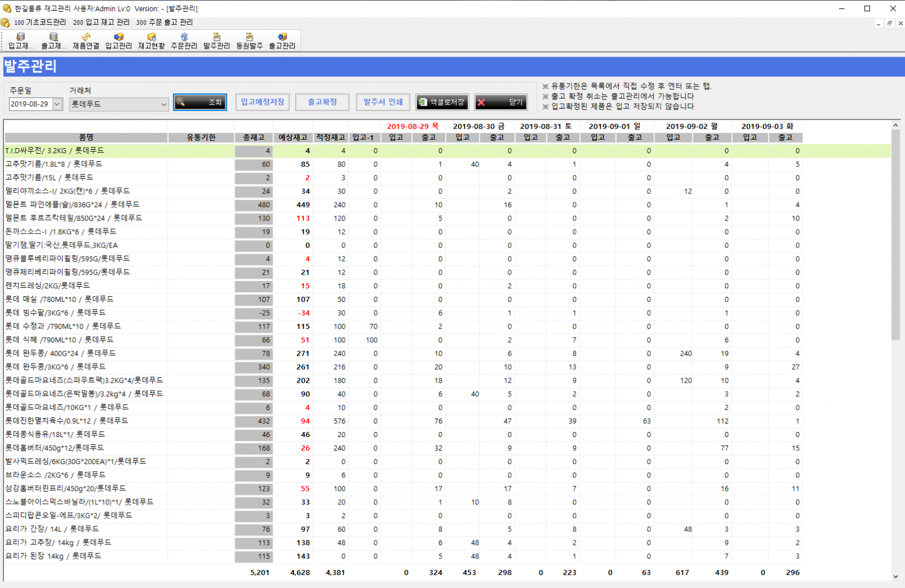Click the 적정재고 column header
The width and height of the screenshot is (905, 588).
coord(330,137)
